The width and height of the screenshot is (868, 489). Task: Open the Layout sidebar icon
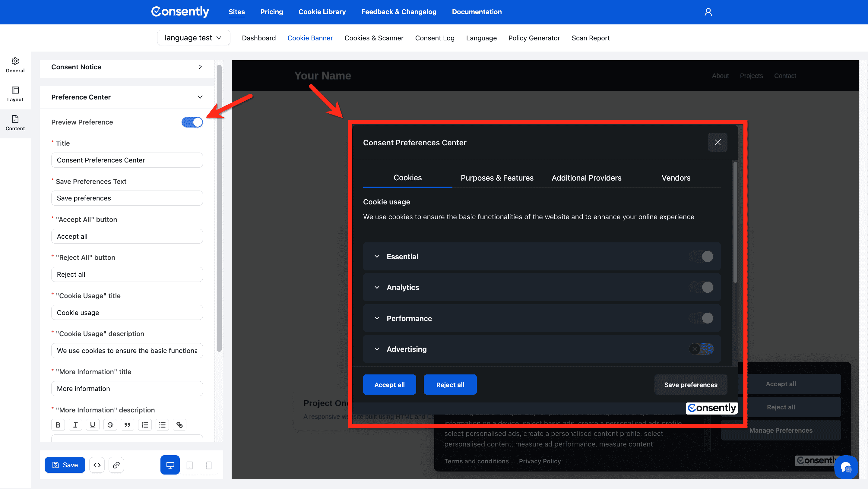pos(15,94)
